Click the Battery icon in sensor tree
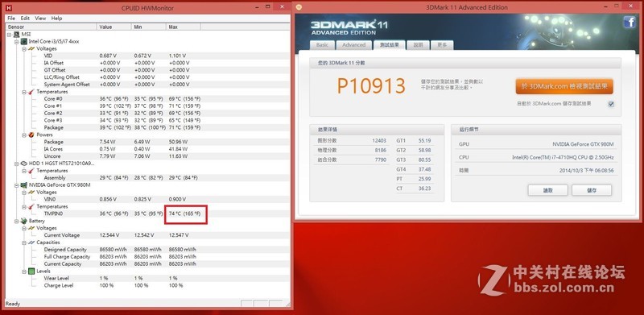 (x=24, y=221)
